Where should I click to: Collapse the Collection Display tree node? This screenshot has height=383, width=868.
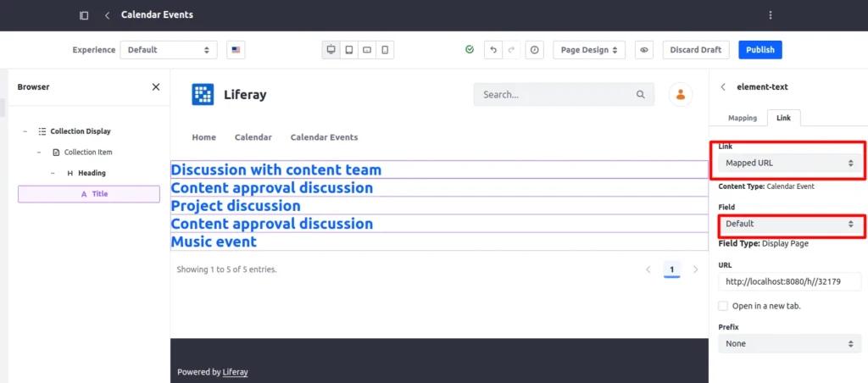pyautogui.click(x=25, y=131)
